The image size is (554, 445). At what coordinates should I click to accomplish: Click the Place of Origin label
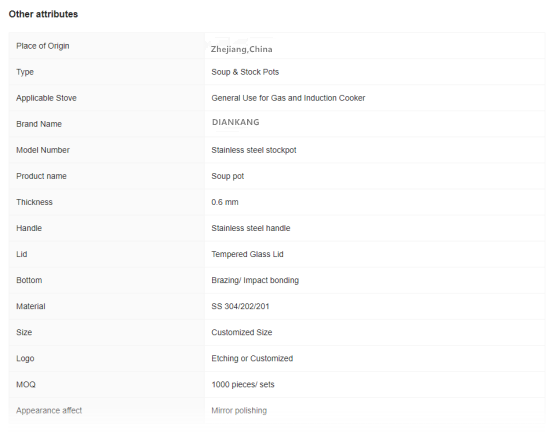point(43,46)
